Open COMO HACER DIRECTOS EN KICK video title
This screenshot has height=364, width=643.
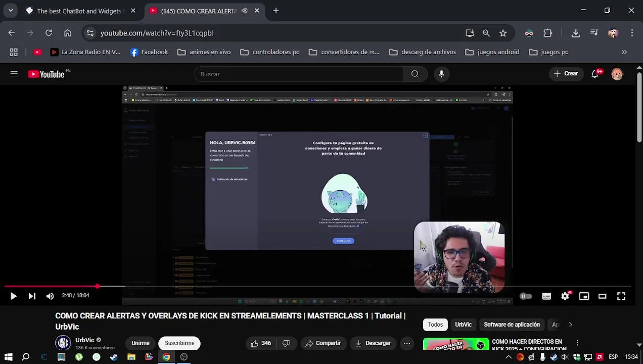pyautogui.click(x=529, y=345)
